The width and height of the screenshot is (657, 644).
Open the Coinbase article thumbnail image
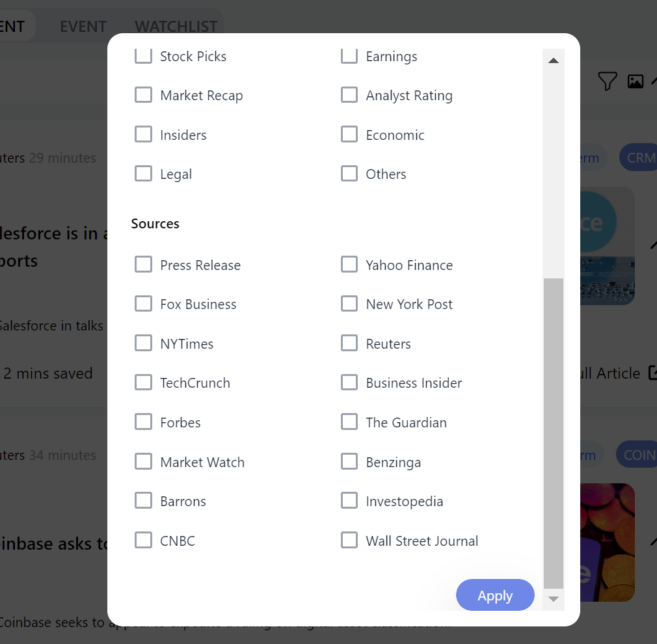click(608, 542)
